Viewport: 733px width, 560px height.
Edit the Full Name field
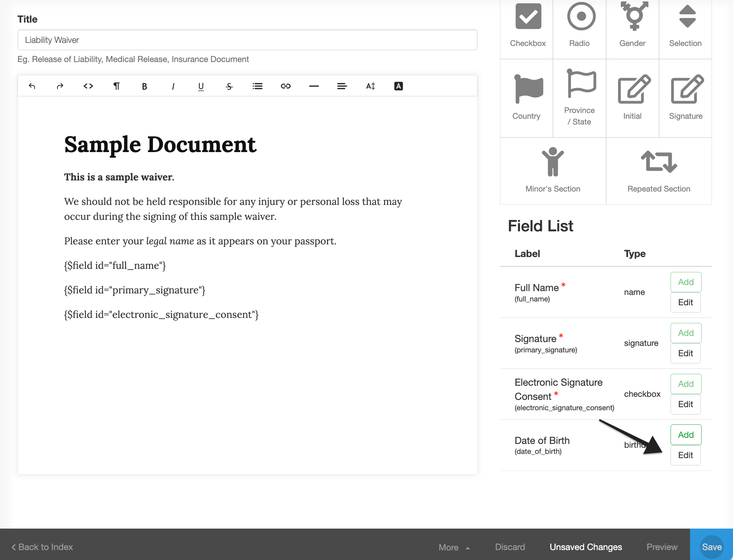pos(685,302)
